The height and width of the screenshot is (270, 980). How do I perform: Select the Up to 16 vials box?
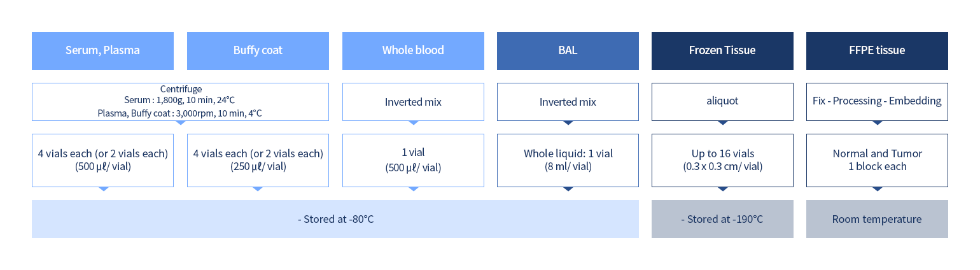722,160
